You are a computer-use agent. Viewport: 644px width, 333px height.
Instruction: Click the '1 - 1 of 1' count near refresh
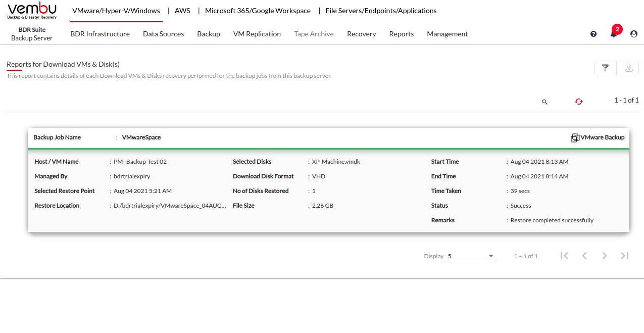(x=627, y=100)
